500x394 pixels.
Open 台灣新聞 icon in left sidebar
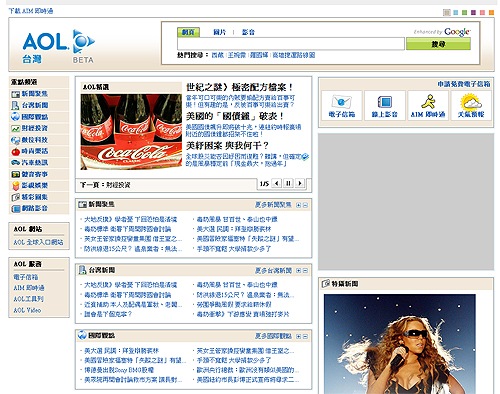coord(15,106)
